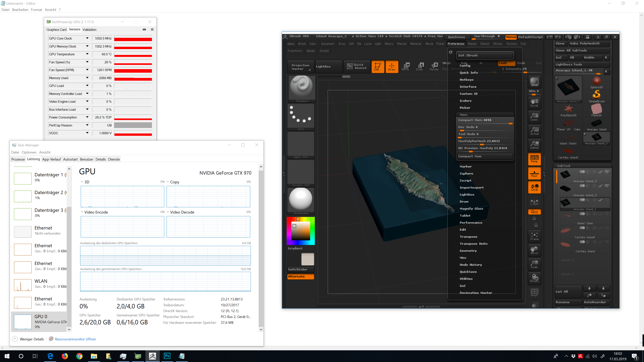Click the Draw mode button in ZBrush
The image size is (644, 362).
tap(391, 66)
